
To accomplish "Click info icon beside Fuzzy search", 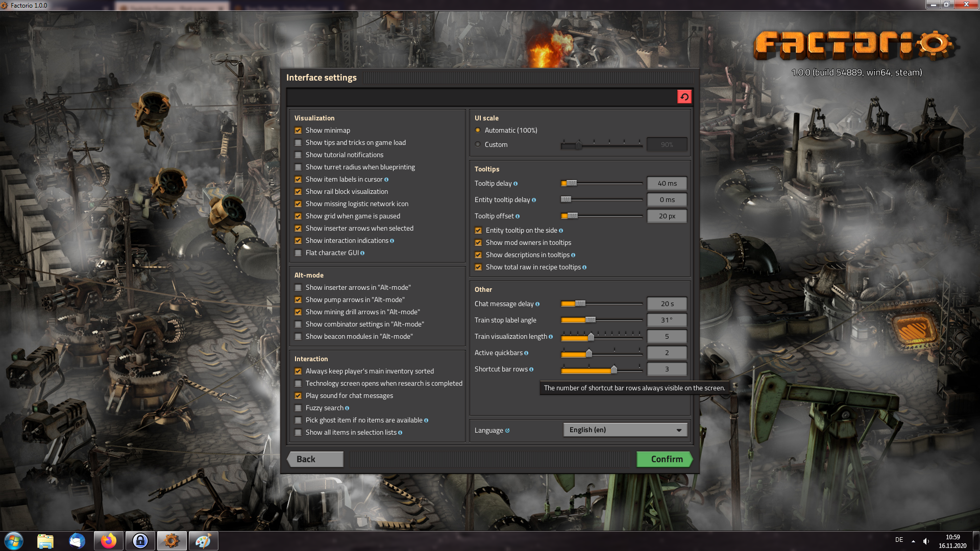I will [347, 408].
